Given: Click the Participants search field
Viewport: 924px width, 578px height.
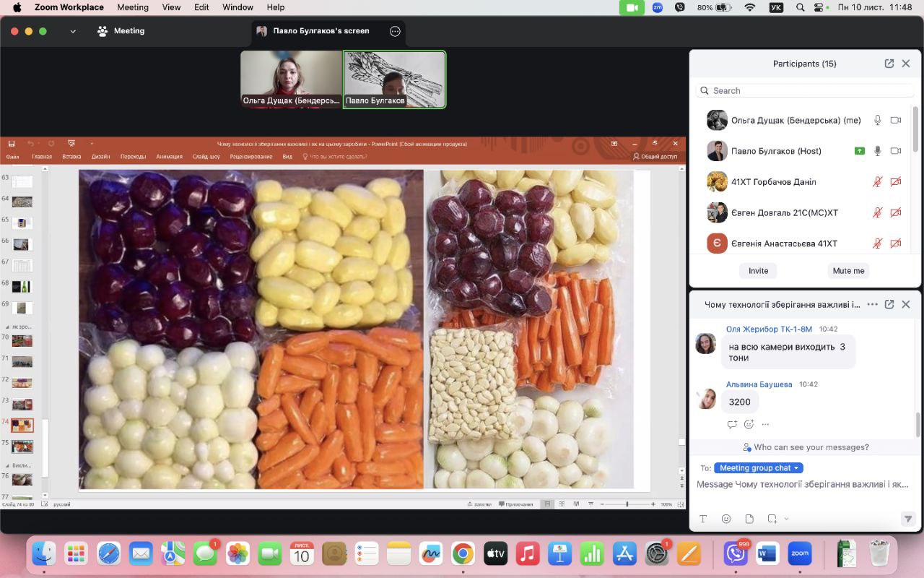Looking at the screenshot, I should tap(805, 90).
